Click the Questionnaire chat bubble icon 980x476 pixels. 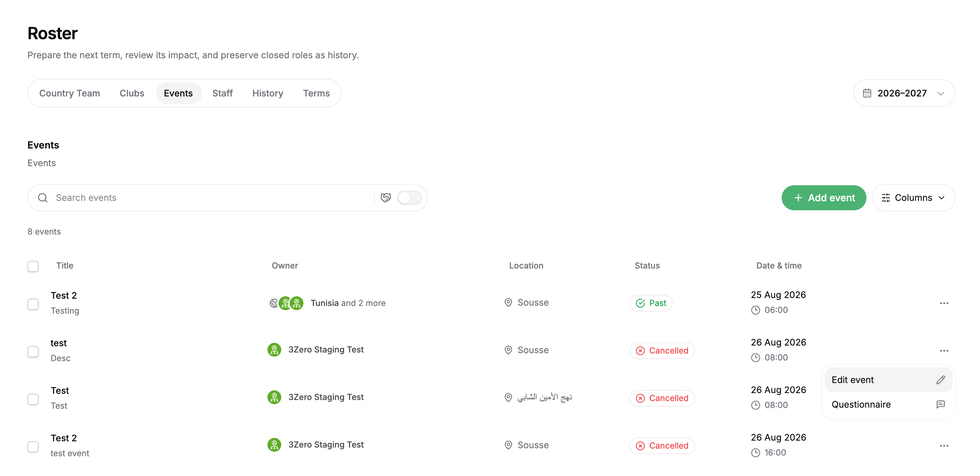940,405
